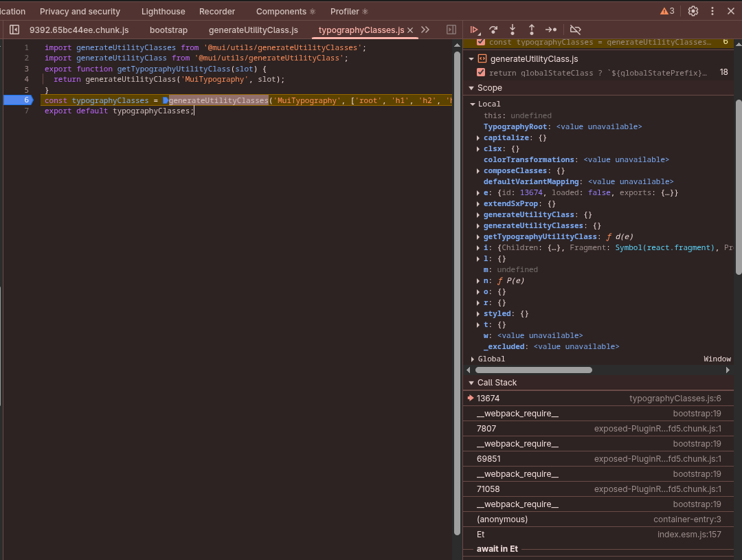Click the Scope panel horizontal scrollbar
742x560 pixels.
click(533, 370)
